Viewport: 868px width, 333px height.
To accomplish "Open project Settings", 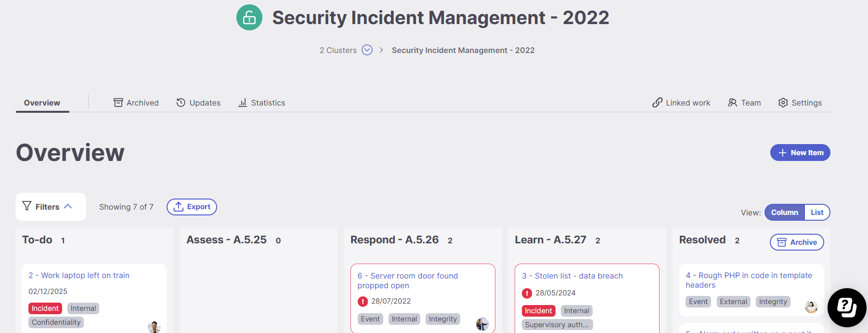I will [x=800, y=103].
